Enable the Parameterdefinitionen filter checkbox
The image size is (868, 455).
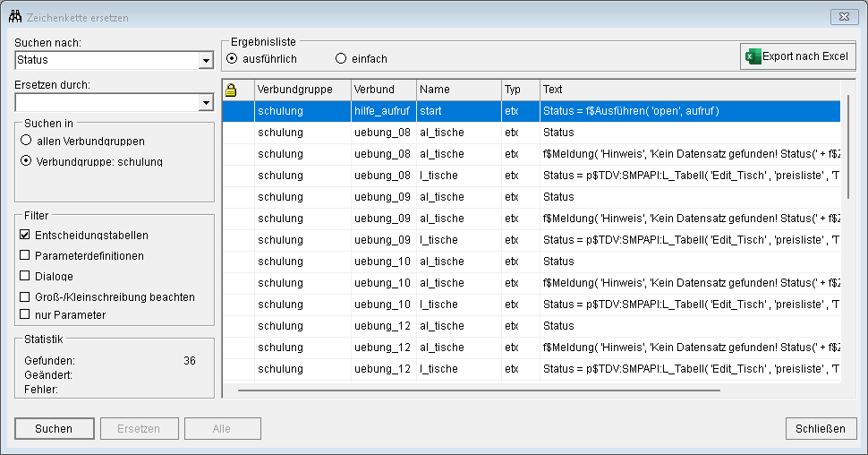tap(25, 255)
